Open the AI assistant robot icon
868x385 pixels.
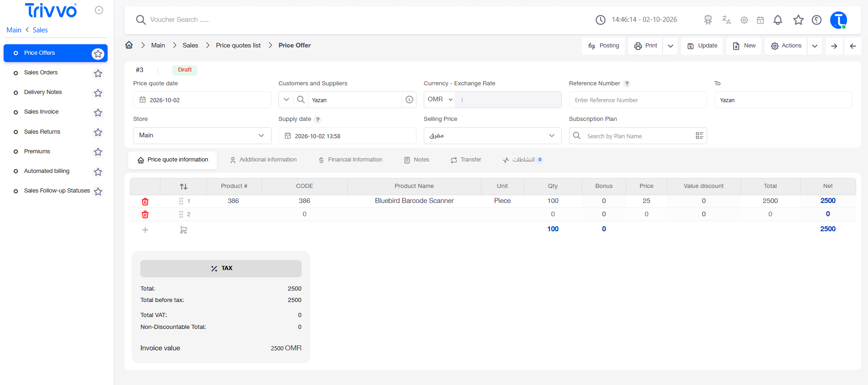[x=708, y=20]
